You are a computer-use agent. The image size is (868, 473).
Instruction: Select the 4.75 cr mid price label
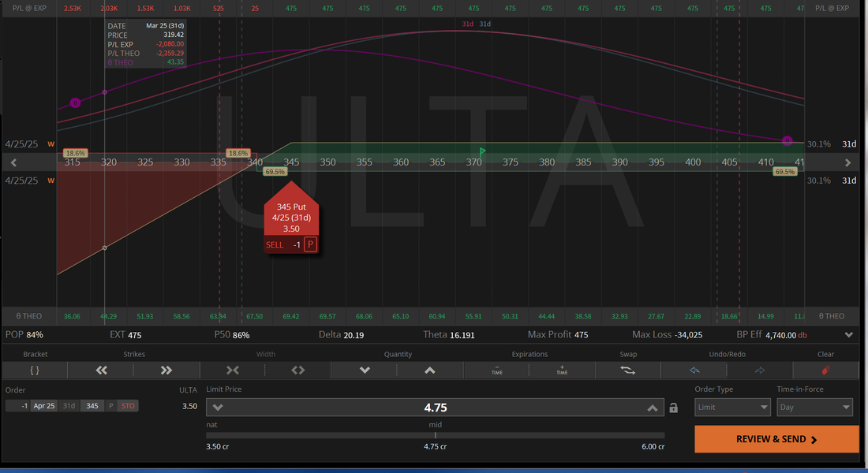435,446
